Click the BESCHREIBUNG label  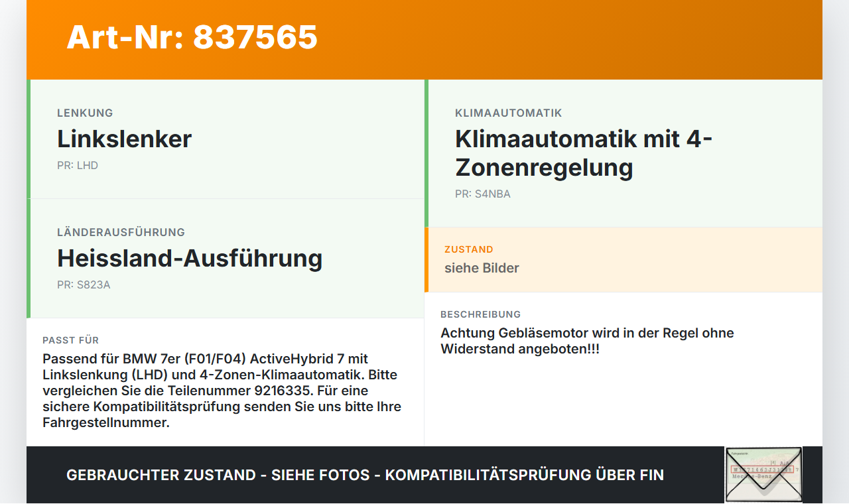click(481, 314)
